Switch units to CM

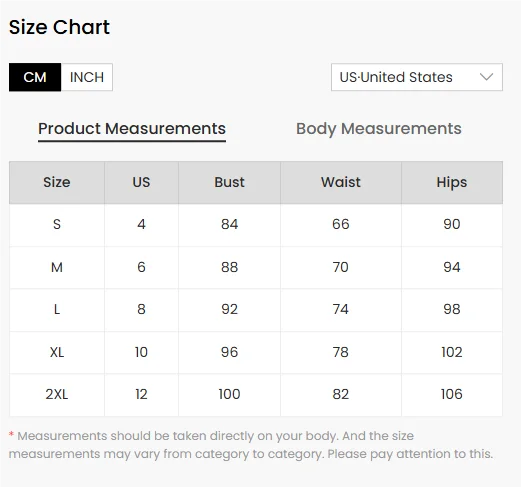[35, 77]
